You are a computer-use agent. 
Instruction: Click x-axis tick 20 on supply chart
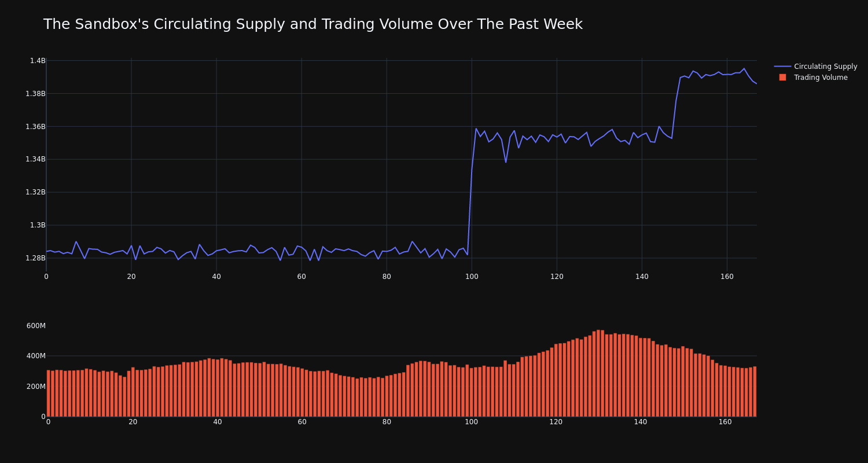pos(131,277)
